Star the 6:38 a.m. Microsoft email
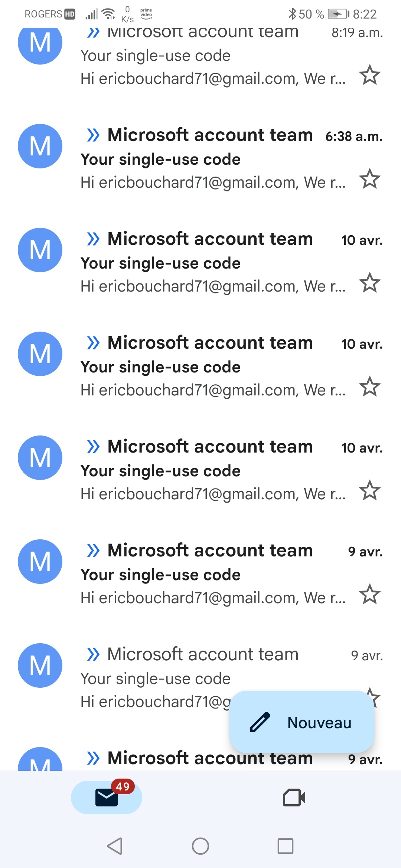401x868 pixels. tap(370, 179)
